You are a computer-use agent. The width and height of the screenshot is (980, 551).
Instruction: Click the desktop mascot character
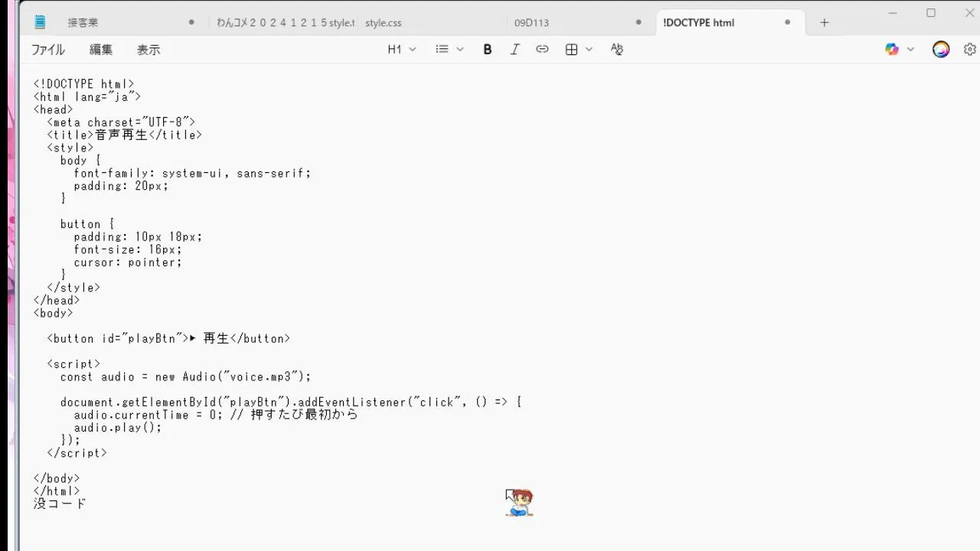click(520, 503)
